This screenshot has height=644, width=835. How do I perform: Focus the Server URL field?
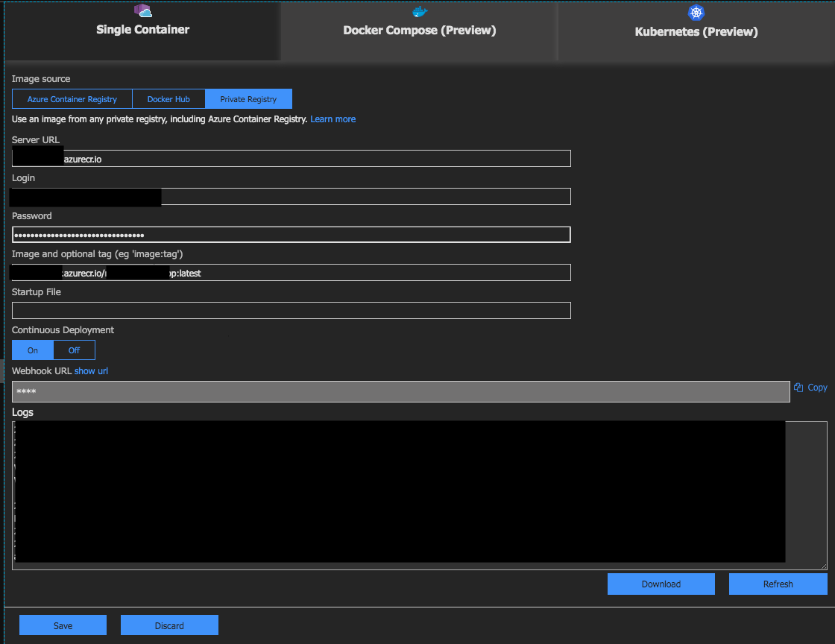[x=292, y=159]
